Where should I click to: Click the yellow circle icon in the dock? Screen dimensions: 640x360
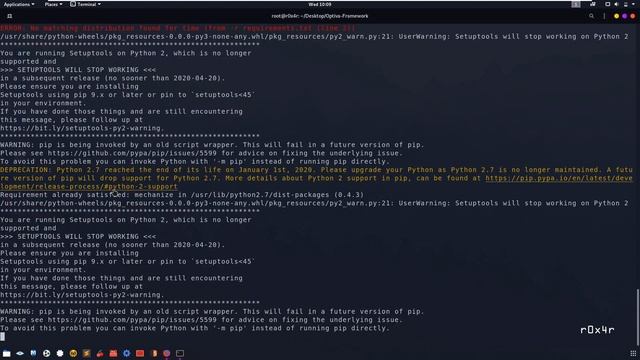coord(73,353)
